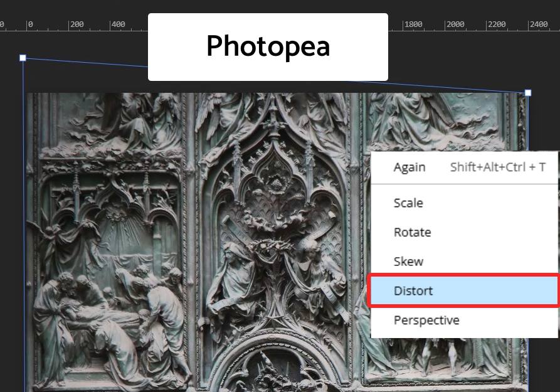Pick Perspective from the transform menu
This screenshot has width=560, height=392.
tap(464, 320)
